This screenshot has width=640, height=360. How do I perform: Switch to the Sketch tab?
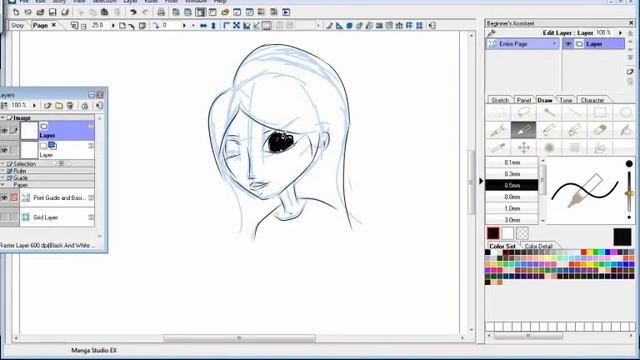(500, 100)
